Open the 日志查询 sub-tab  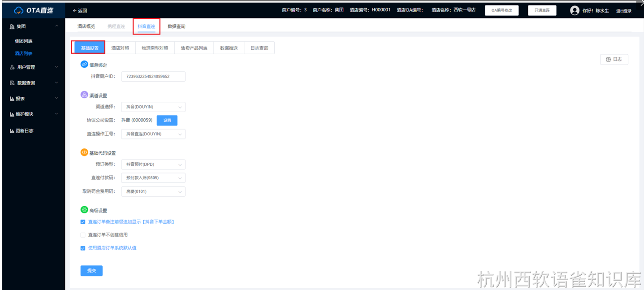pos(259,48)
